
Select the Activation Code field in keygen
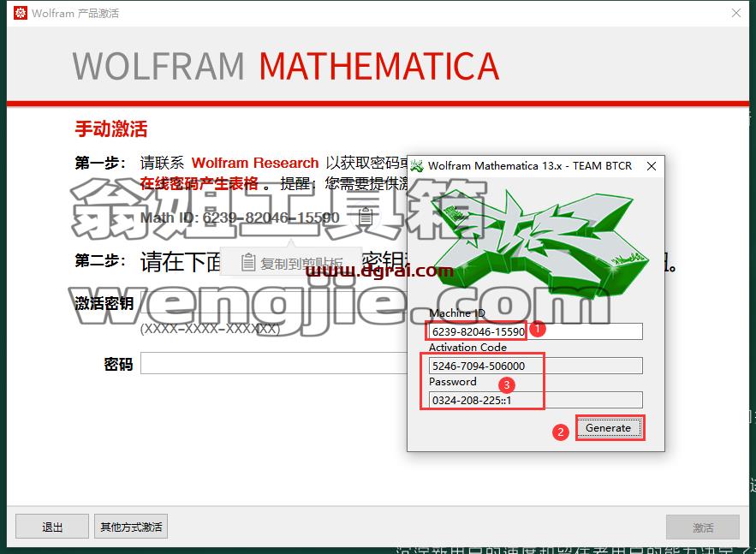pos(535,366)
